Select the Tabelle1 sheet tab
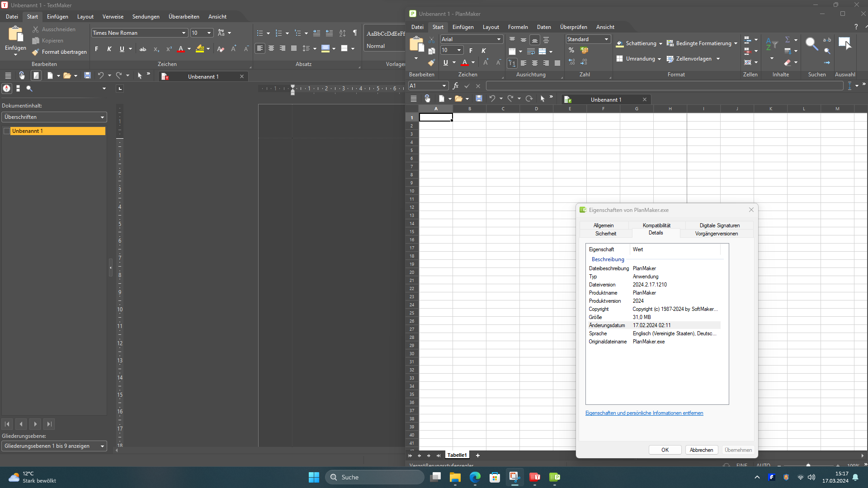The image size is (868, 488). point(457,455)
